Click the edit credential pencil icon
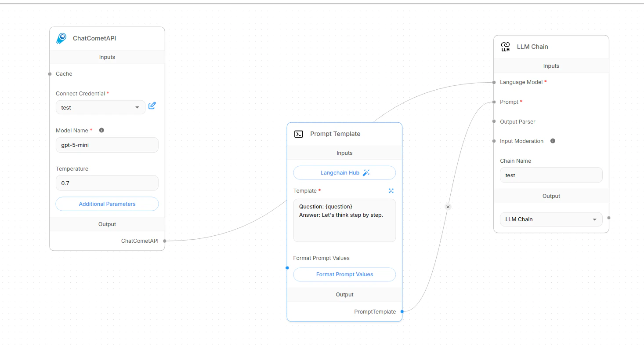The image size is (644, 347). pyautogui.click(x=152, y=106)
